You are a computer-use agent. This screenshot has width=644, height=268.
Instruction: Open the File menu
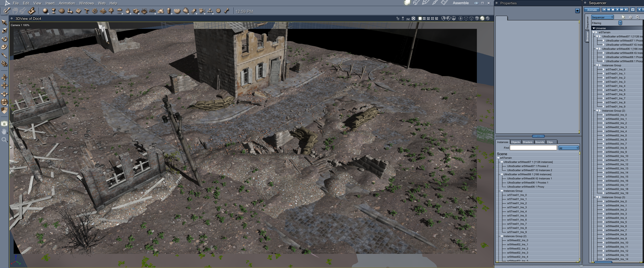click(16, 3)
